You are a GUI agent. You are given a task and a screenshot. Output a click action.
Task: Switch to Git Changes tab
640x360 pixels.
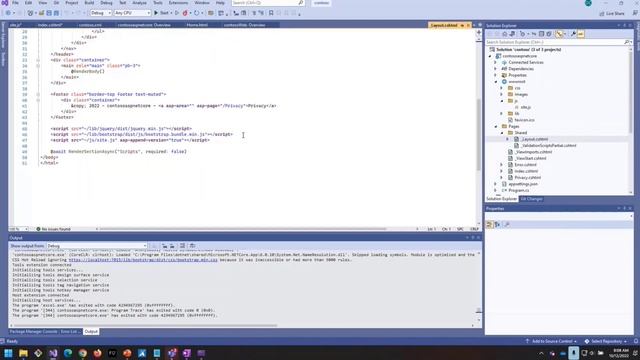pyautogui.click(x=531, y=199)
